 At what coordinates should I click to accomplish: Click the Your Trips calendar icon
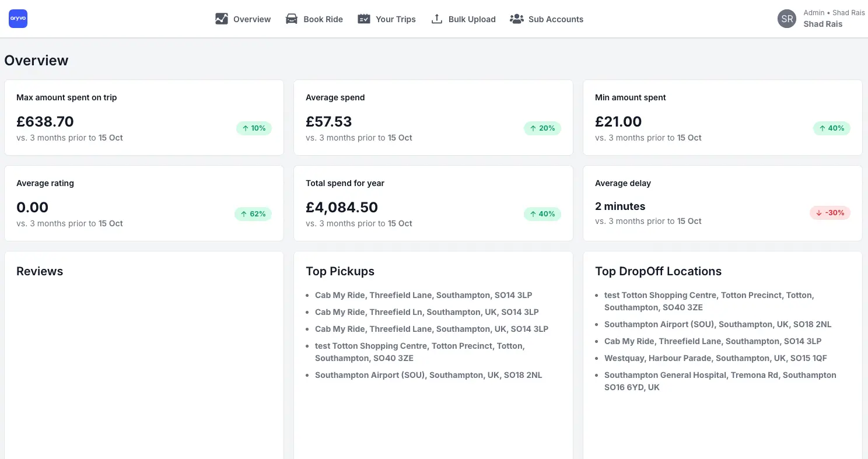364,19
